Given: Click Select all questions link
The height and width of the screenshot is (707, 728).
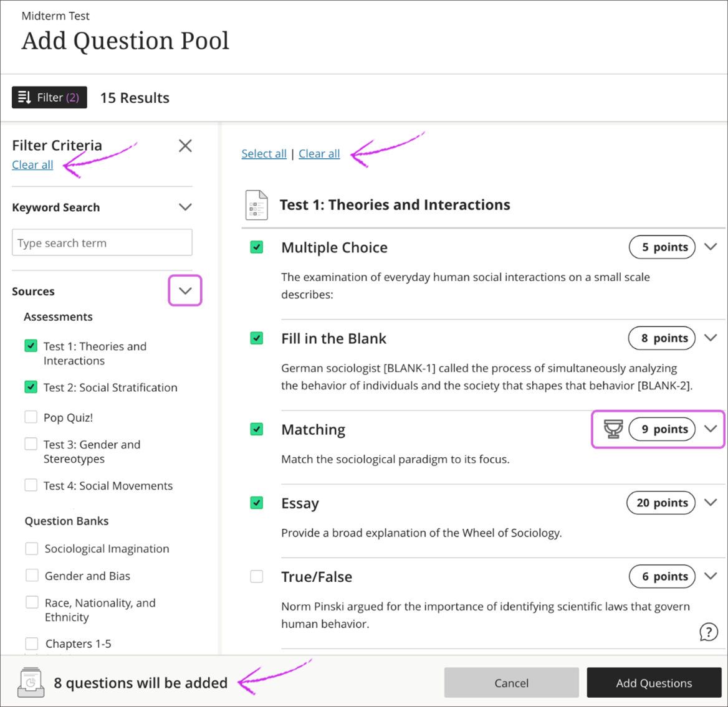Looking at the screenshot, I should 264,154.
